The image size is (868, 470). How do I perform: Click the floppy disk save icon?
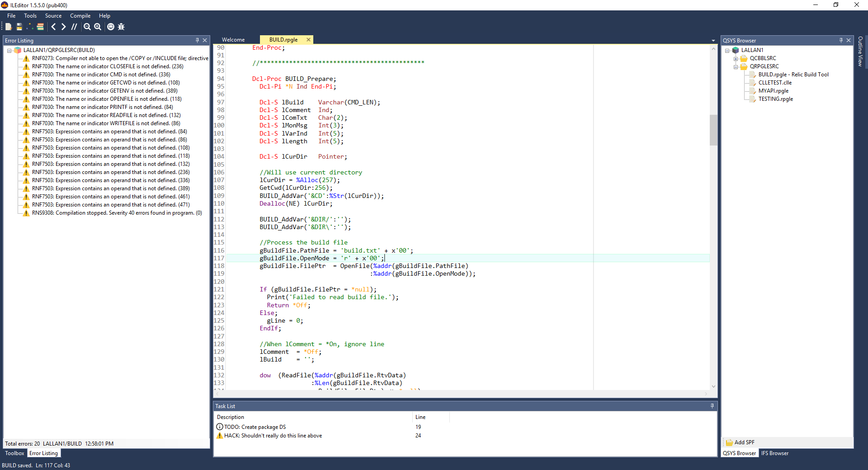19,27
